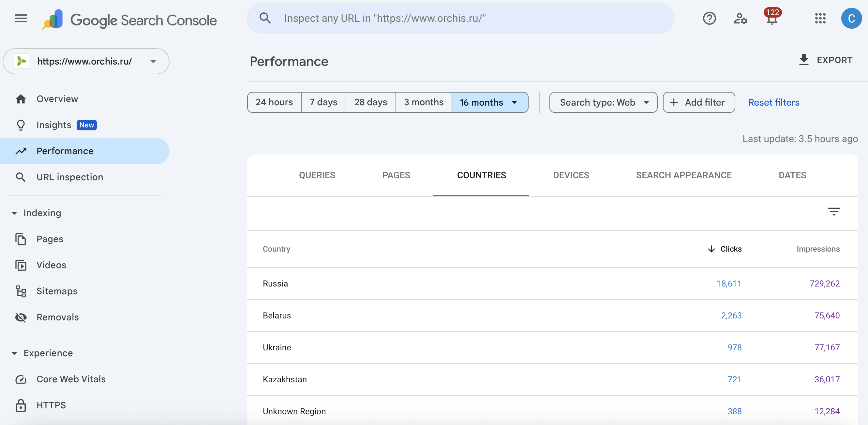Image resolution: width=868 pixels, height=425 pixels.
Task: Collapse the Indexing section
Action: (14, 213)
